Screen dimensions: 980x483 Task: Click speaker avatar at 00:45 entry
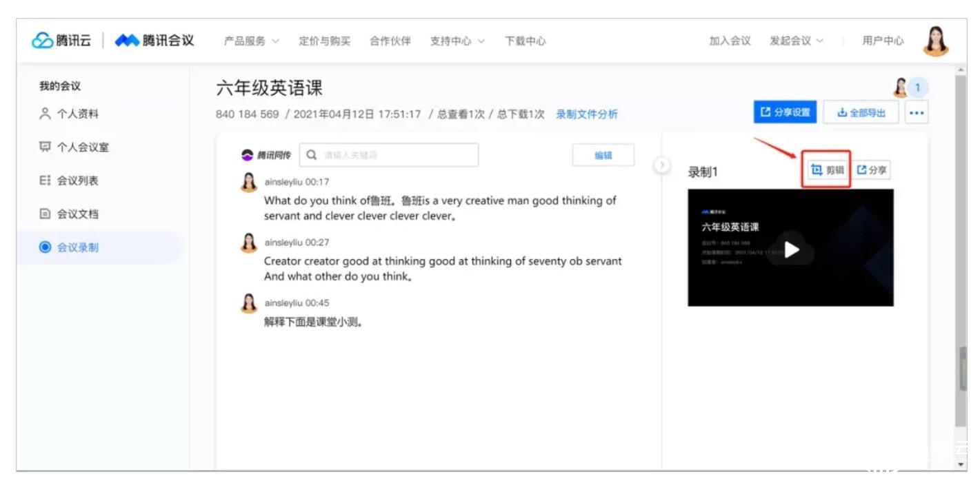[249, 302]
